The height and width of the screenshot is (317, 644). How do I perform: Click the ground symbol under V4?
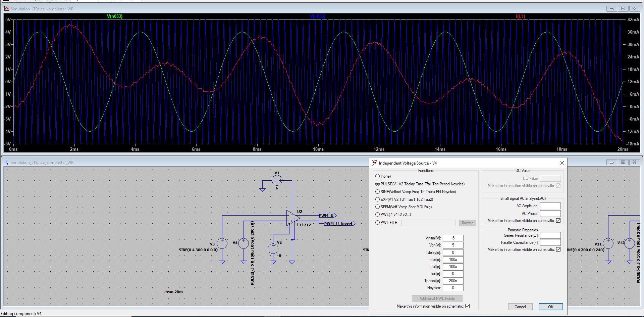pos(244,262)
